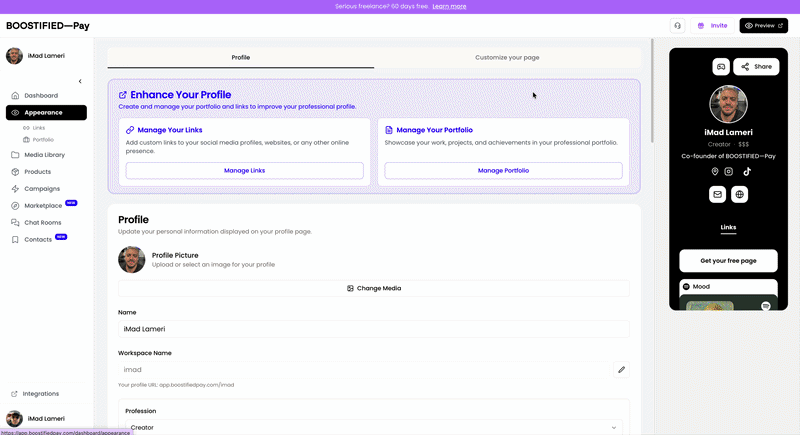
Task: Switch to the Profile tab
Action: [x=241, y=58]
